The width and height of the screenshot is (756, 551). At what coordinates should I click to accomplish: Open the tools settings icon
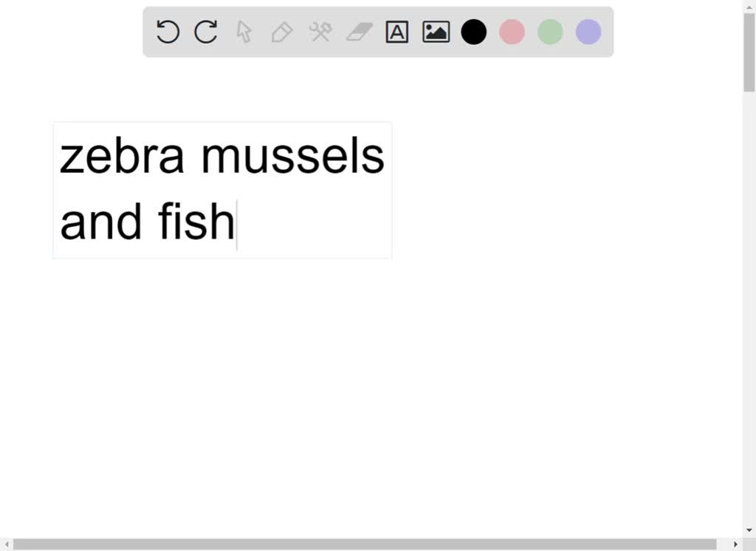(x=320, y=32)
